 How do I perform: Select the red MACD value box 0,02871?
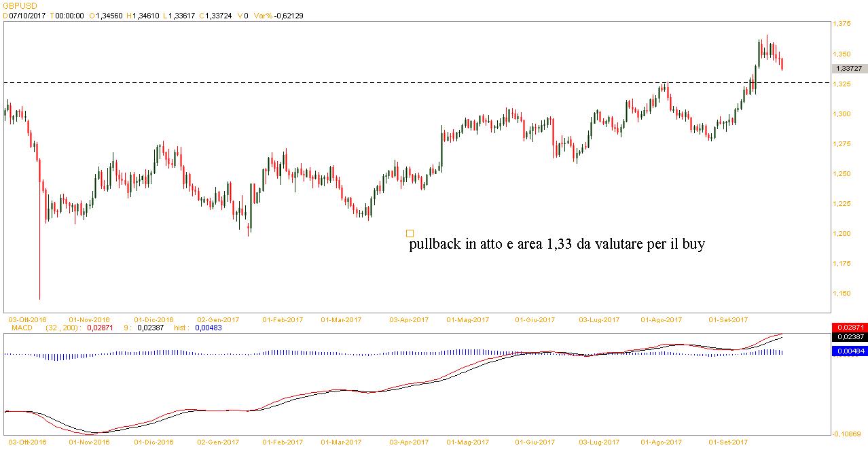click(x=849, y=328)
